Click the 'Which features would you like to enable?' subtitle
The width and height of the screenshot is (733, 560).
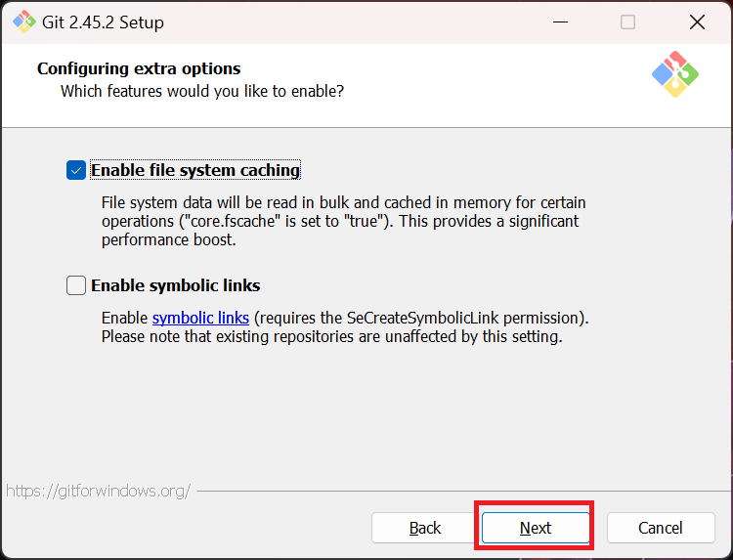coord(202,91)
